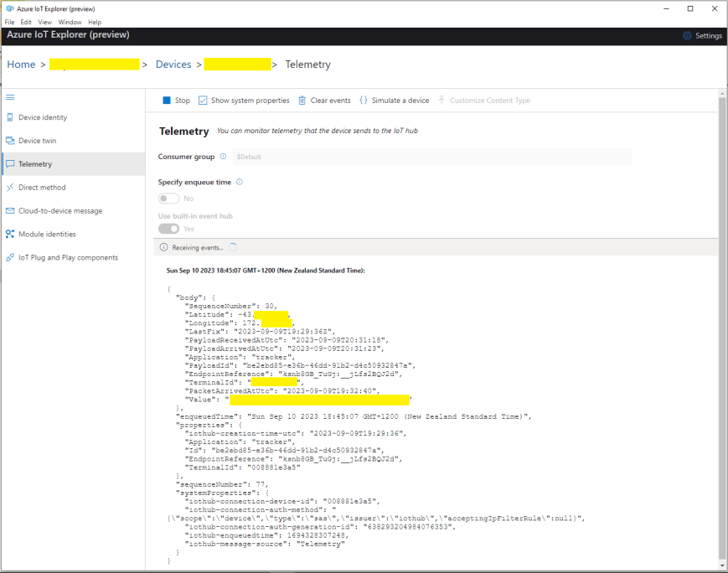728x573 pixels.
Task: Select IoT Plug and Play components
Action: (75, 257)
